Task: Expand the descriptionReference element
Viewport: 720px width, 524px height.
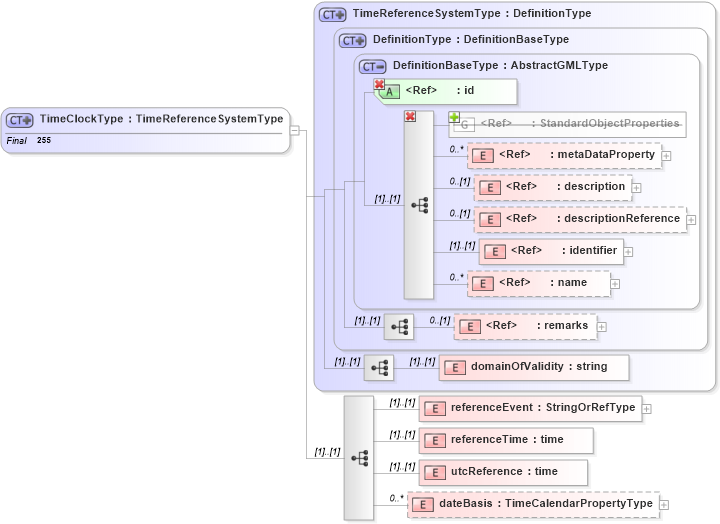Action: pyautogui.click(x=691, y=220)
